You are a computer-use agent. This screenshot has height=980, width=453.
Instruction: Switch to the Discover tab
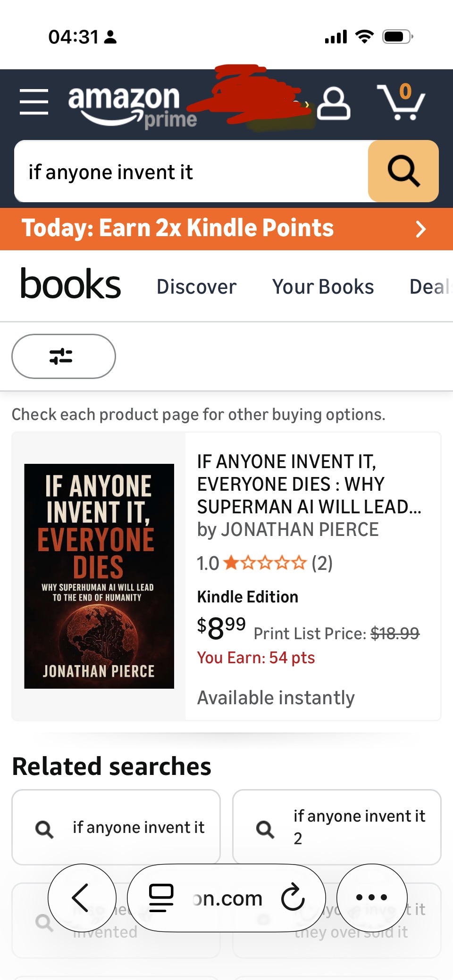[x=196, y=287]
